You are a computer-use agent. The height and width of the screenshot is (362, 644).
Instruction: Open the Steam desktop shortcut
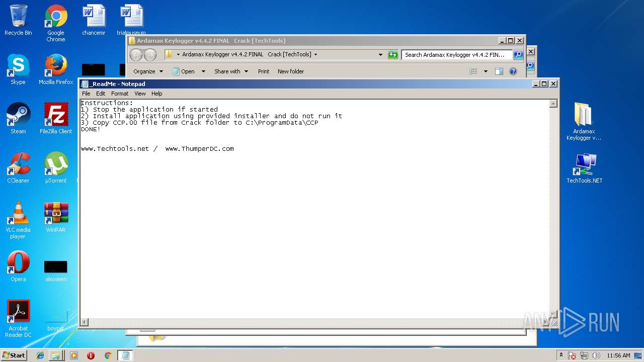18,119
